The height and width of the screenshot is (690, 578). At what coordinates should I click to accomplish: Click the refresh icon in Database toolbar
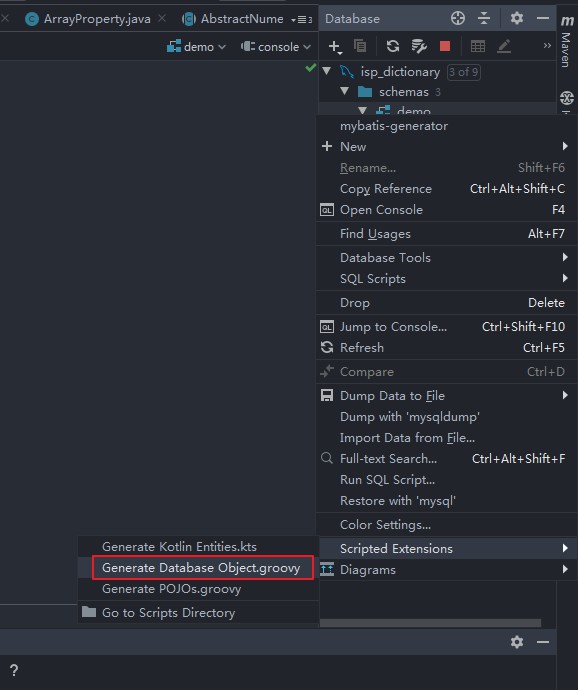tap(393, 46)
